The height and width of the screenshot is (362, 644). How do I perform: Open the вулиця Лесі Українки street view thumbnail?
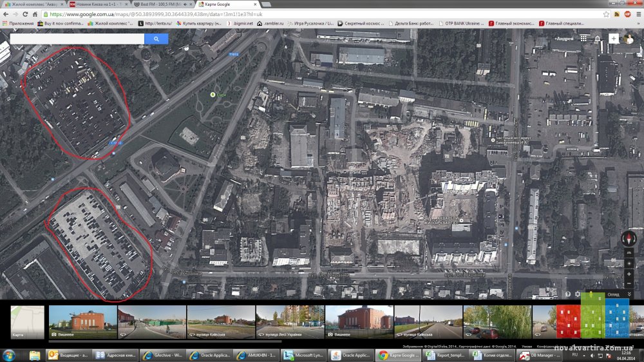(x=290, y=321)
